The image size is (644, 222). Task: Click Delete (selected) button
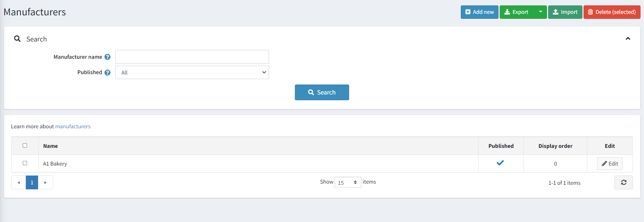pyautogui.click(x=612, y=12)
